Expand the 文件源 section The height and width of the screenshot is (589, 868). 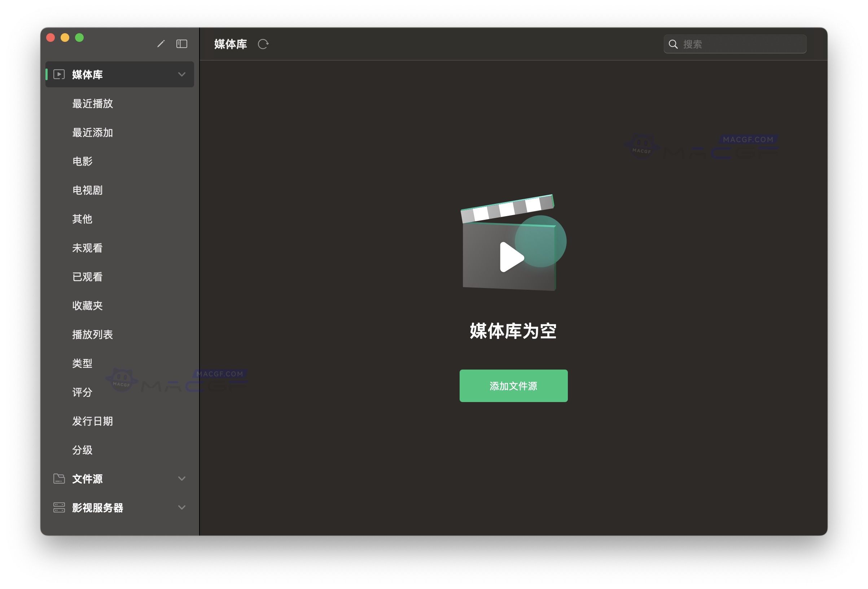point(182,479)
